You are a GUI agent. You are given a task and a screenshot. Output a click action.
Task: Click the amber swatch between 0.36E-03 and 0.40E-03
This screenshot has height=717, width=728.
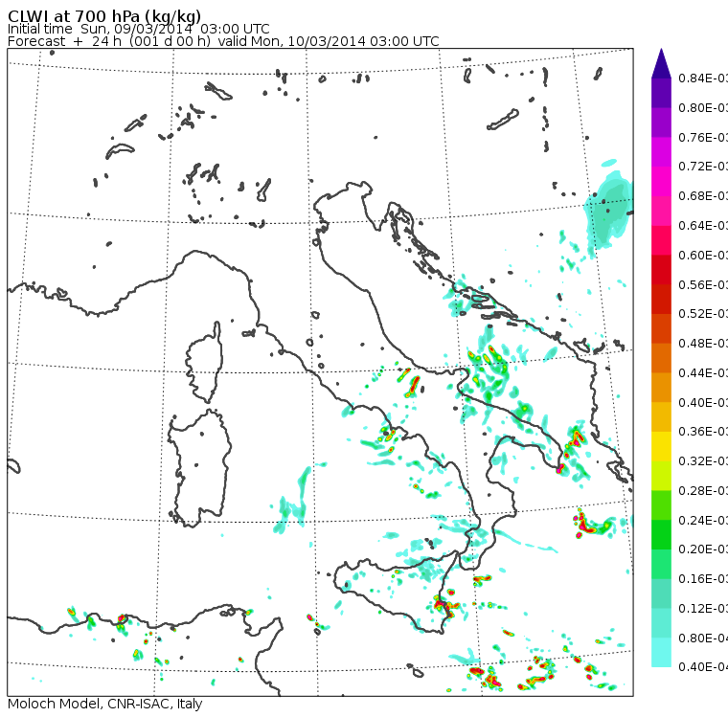(x=661, y=417)
